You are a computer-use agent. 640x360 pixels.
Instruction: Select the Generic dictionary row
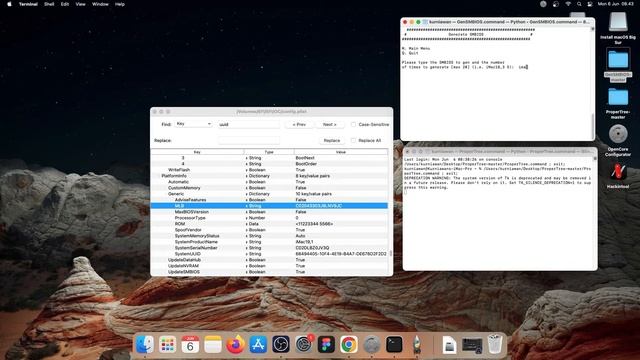point(269,194)
